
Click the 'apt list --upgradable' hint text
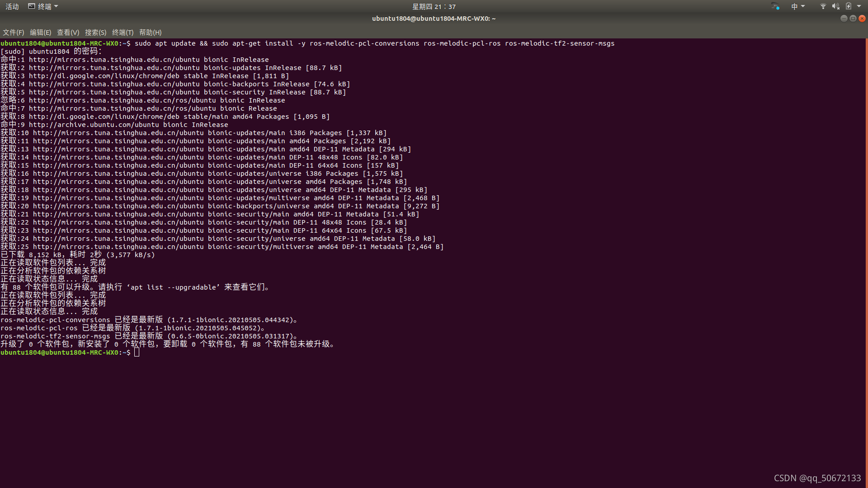click(x=173, y=287)
